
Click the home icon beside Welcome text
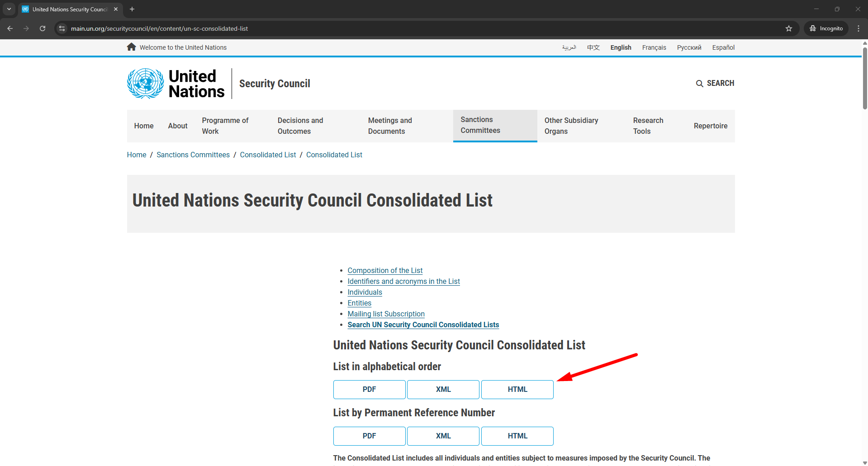click(x=132, y=47)
